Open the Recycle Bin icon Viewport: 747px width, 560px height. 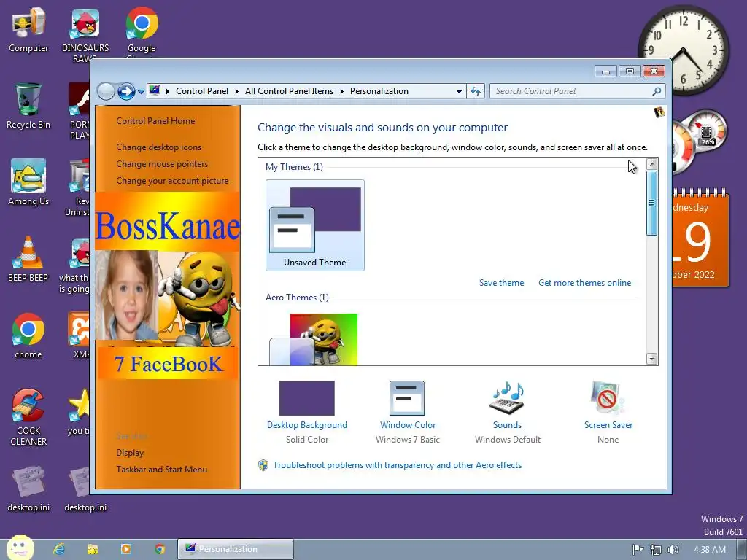(x=28, y=106)
